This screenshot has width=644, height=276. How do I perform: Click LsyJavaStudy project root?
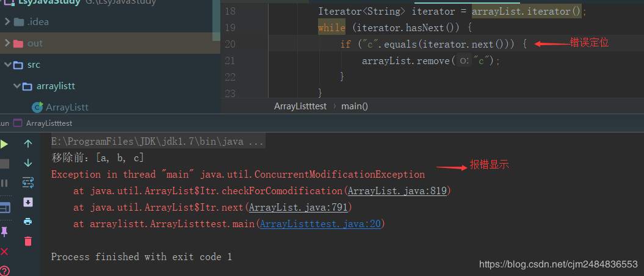point(48,2)
